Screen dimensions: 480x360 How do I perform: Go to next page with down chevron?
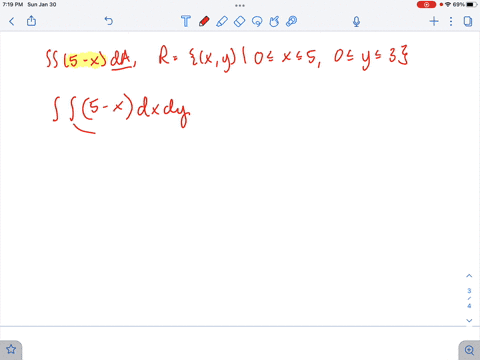point(469,320)
